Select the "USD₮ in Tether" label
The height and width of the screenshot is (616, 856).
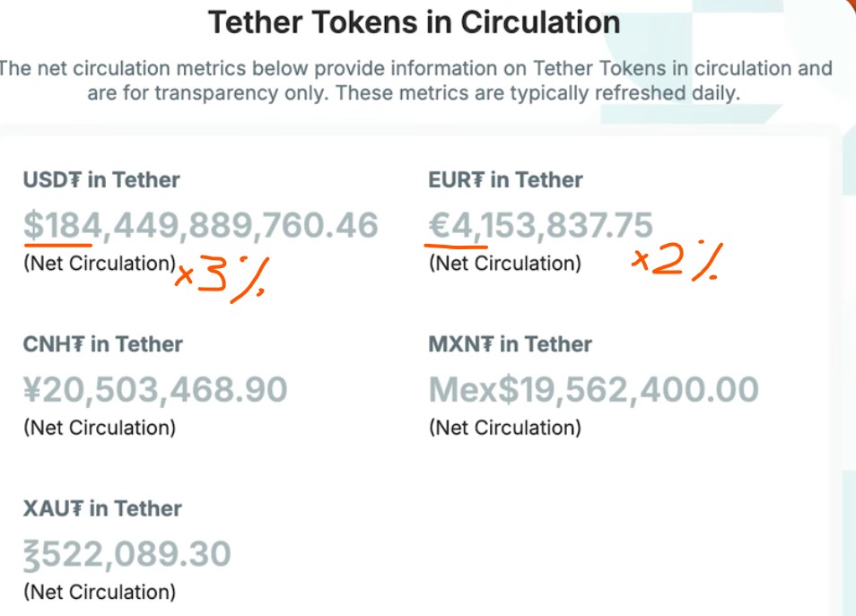point(101,180)
